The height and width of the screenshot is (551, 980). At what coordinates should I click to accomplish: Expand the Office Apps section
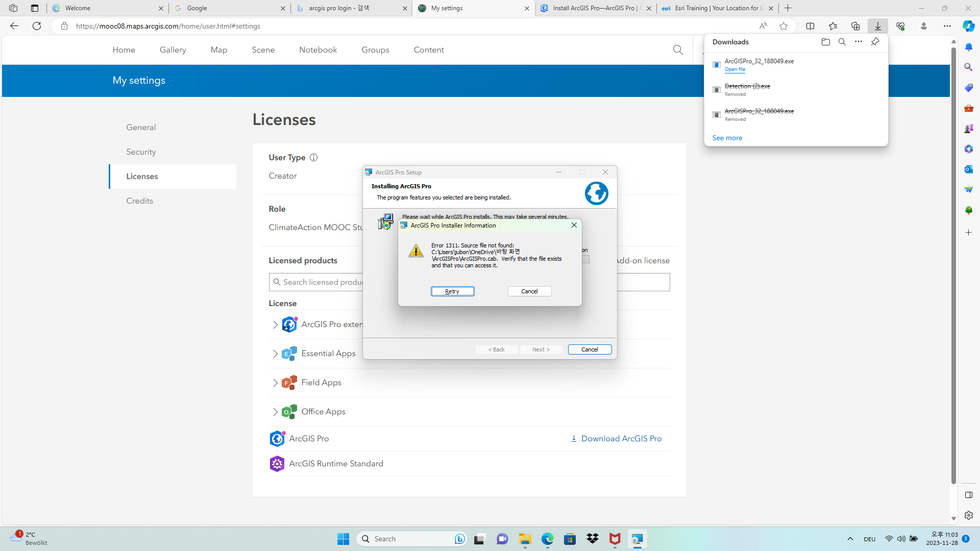[x=275, y=412]
